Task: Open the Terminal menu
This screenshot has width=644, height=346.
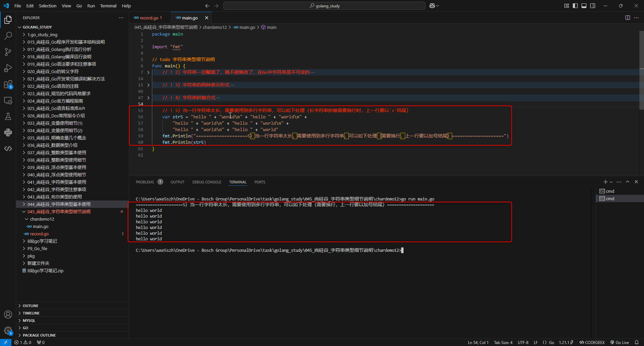Action: click(x=108, y=6)
